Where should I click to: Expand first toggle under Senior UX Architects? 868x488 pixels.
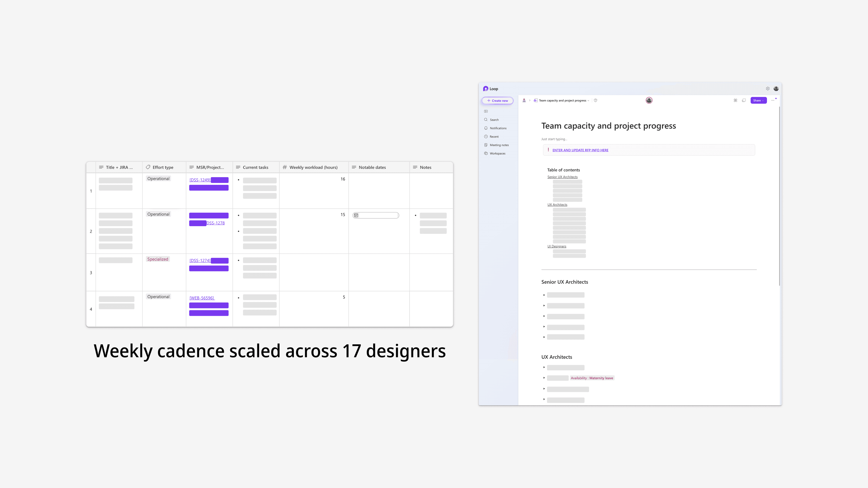point(544,295)
